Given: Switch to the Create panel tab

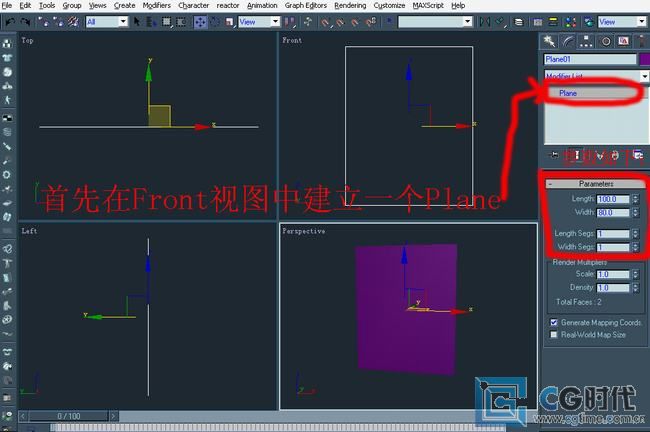Looking at the screenshot, I should coord(549,41).
